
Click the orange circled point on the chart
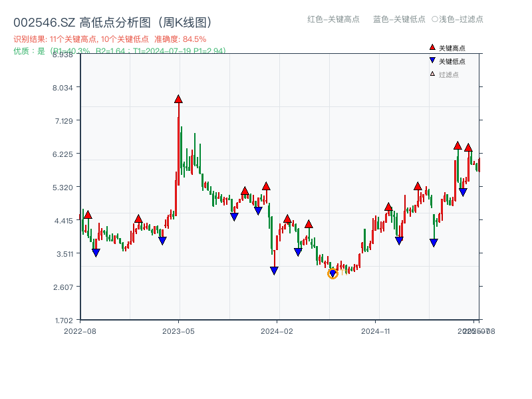click(x=332, y=273)
